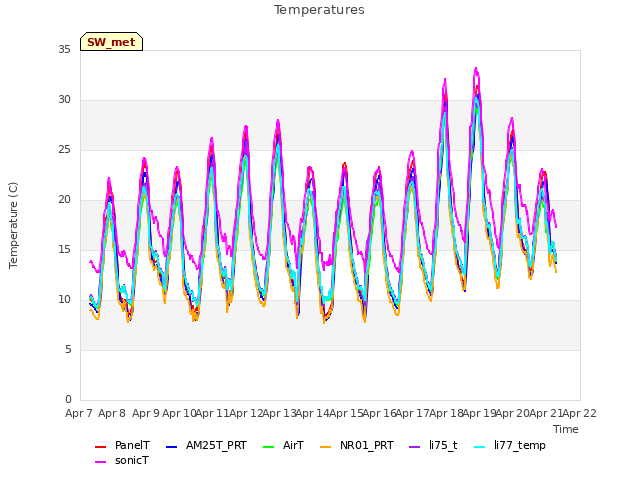Viewport: 640px width, 480px height.
Task: Click the AM25T_PRT blue legend swatch
Action: (171, 447)
